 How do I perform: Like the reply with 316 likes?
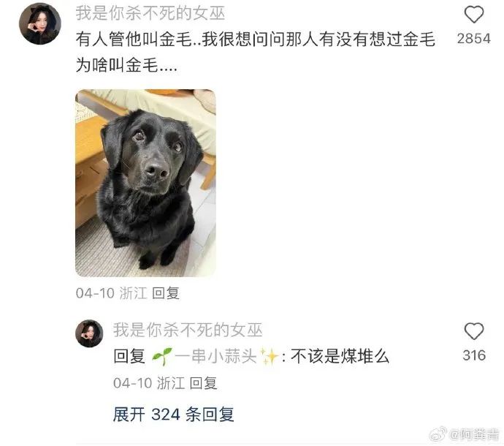pos(474,331)
